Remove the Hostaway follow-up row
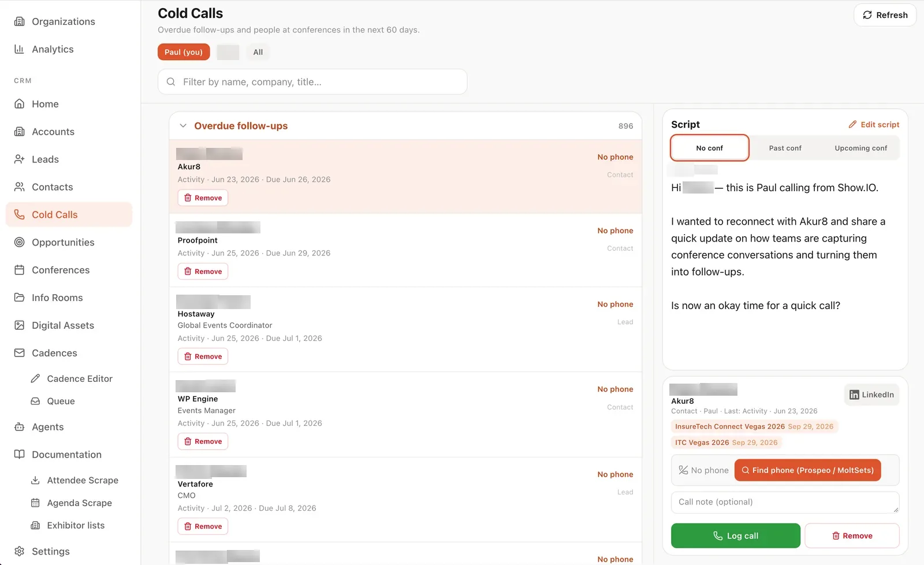This screenshot has width=924, height=565. point(203,356)
